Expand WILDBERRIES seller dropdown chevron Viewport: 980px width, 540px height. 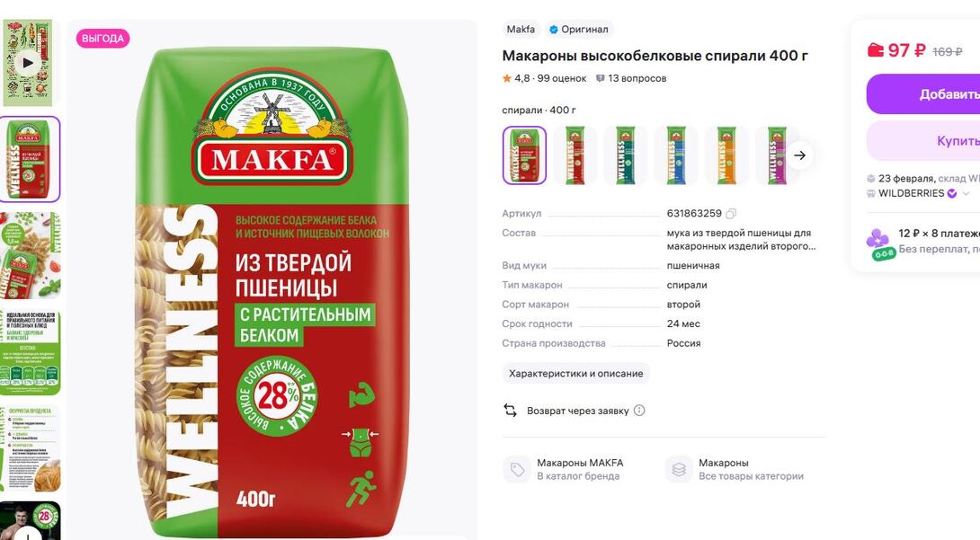(966, 193)
